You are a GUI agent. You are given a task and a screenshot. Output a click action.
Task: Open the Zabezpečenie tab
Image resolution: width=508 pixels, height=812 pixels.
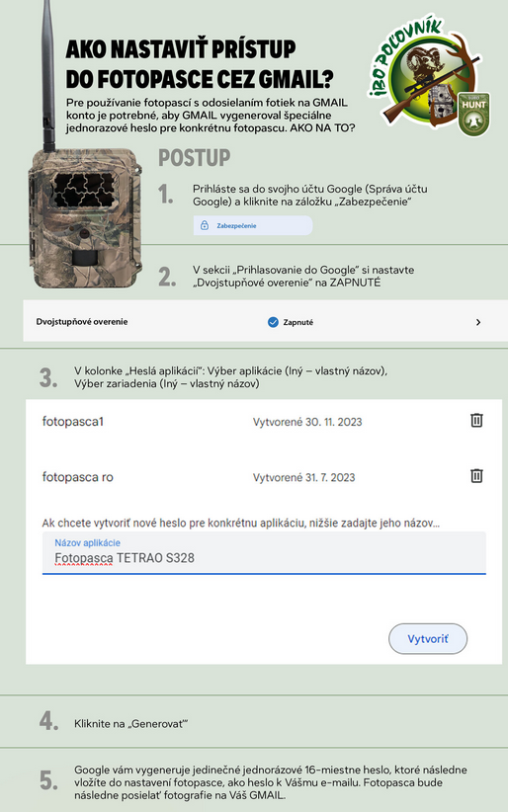[253, 225]
